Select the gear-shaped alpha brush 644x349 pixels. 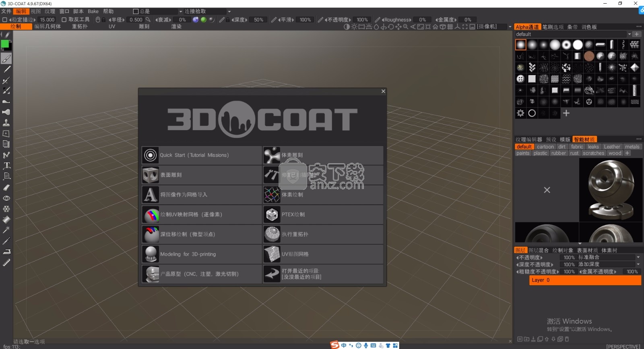click(520, 113)
